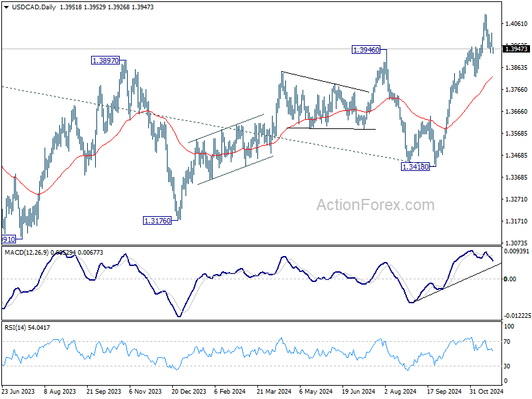The height and width of the screenshot is (399, 532).
Task: Click the 19 Jun 2024 date label
Action: pyautogui.click(x=358, y=391)
